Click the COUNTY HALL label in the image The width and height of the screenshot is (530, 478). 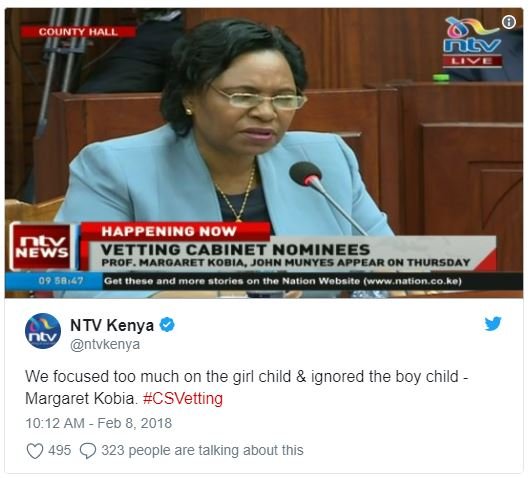coord(78,32)
